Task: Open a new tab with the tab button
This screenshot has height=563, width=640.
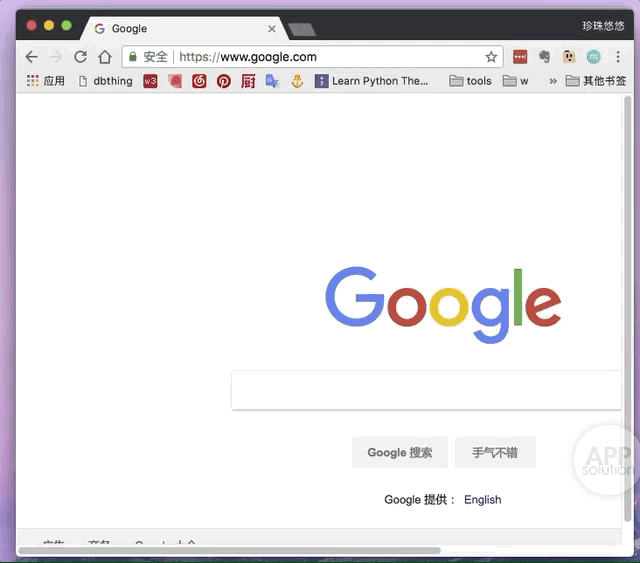Action: 302,29
